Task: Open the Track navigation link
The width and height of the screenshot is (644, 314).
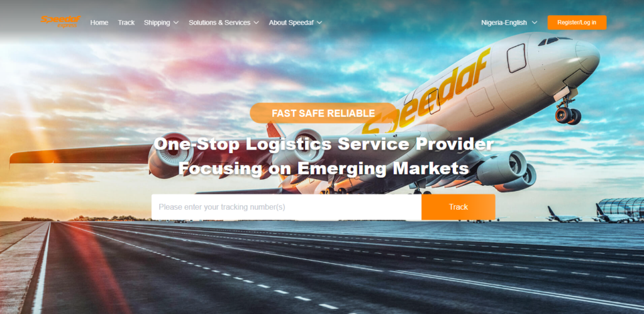Action: [126, 23]
